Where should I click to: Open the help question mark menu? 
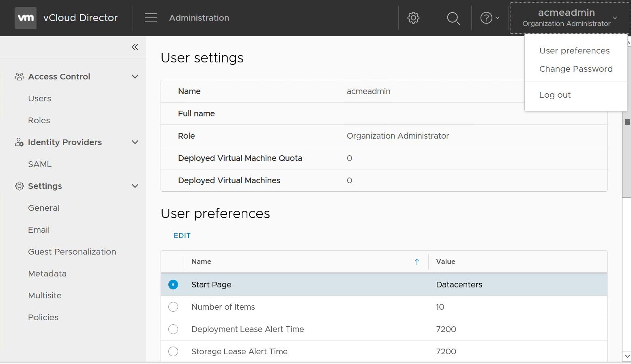point(489,18)
